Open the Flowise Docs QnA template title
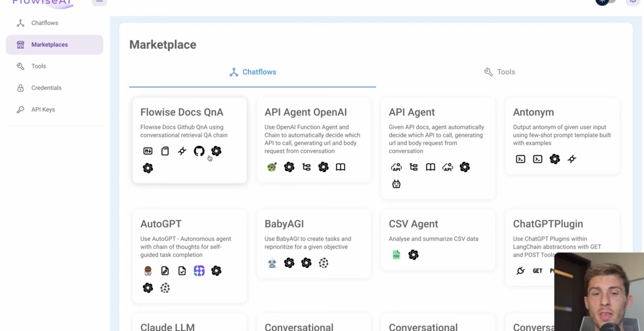 pos(182,112)
